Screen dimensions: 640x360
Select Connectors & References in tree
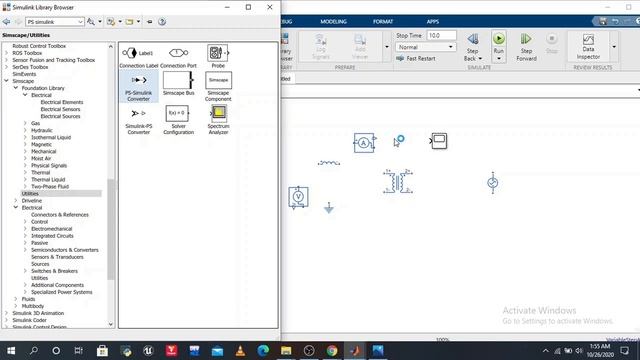pos(60,215)
